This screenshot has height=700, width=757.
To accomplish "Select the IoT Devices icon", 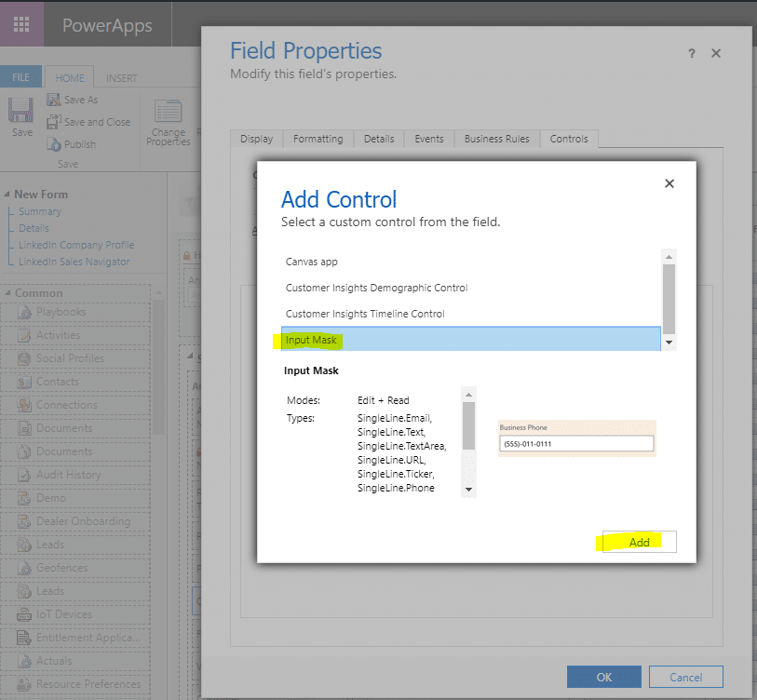I will click(x=23, y=614).
